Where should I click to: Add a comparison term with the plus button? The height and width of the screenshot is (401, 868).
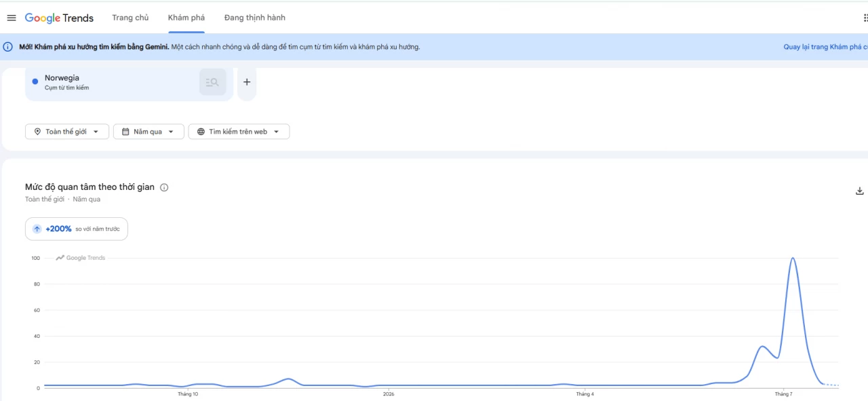247,82
